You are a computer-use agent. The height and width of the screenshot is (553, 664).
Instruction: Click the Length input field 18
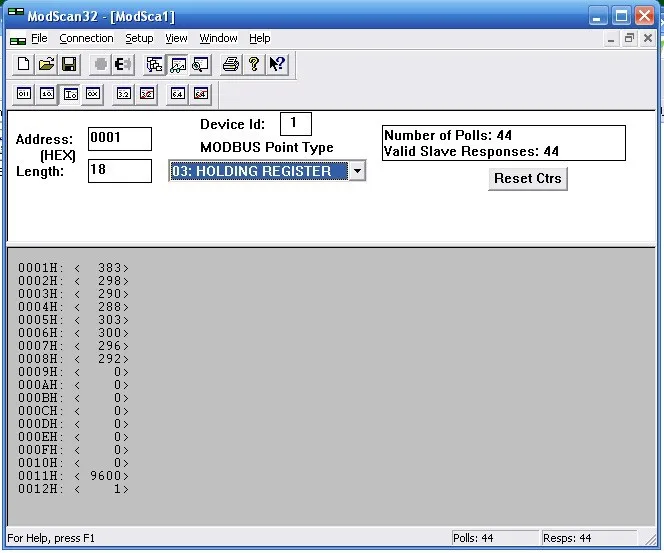coord(120,171)
